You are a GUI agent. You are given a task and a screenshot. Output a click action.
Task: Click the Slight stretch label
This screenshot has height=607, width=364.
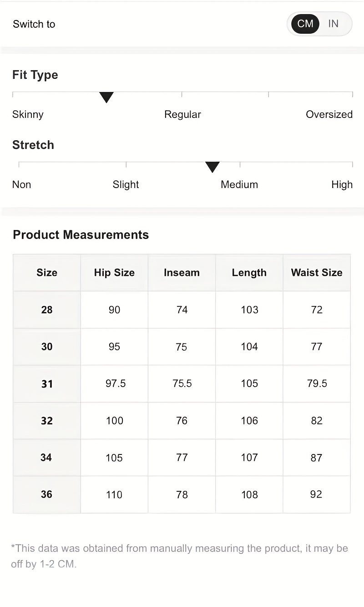(x=126, y=184)
